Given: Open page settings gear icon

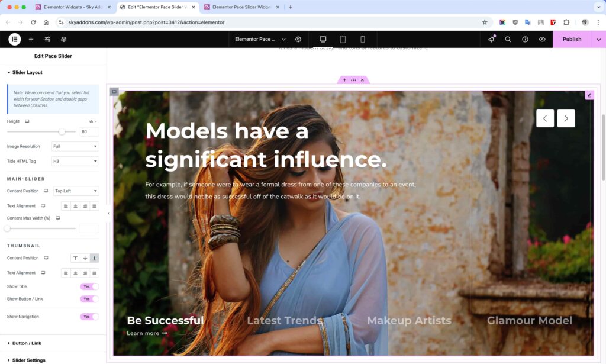Looking at the screenshot, I should (x=298, y=40).
